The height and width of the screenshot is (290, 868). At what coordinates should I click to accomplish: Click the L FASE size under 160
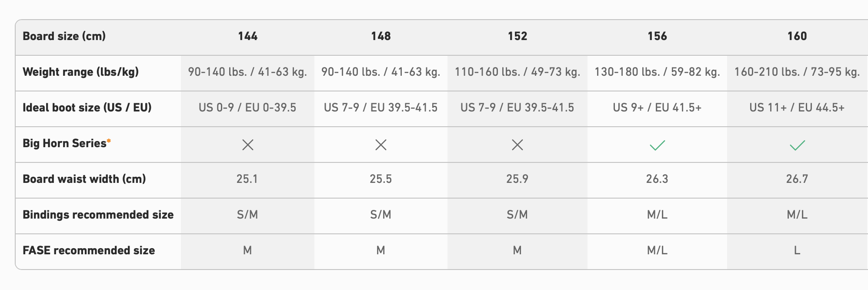tap(797, 250)
